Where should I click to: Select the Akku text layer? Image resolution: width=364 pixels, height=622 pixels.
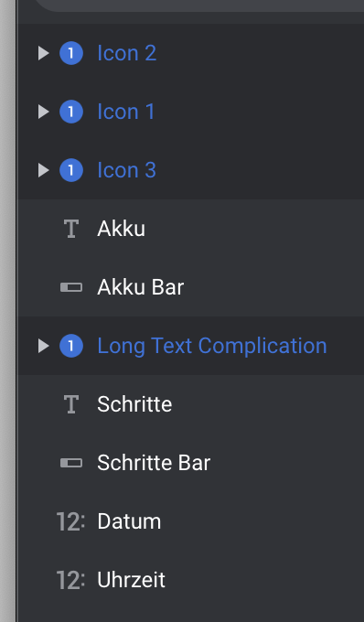tap(191, 229)
